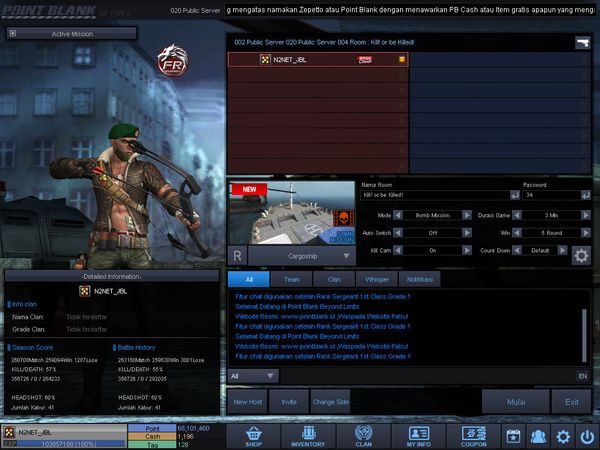
Task: Click the Password input field
Action: [x=552, y=195]
